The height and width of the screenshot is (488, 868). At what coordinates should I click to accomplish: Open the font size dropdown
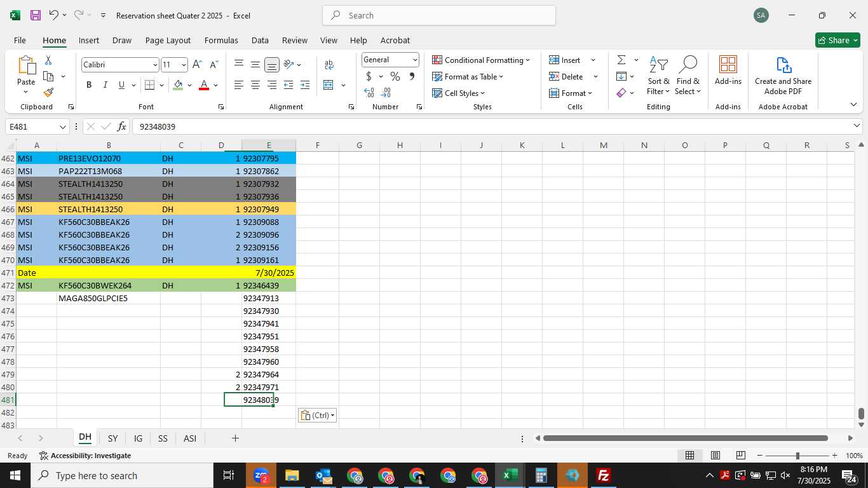pyautogui.click(x=184, y=65)
